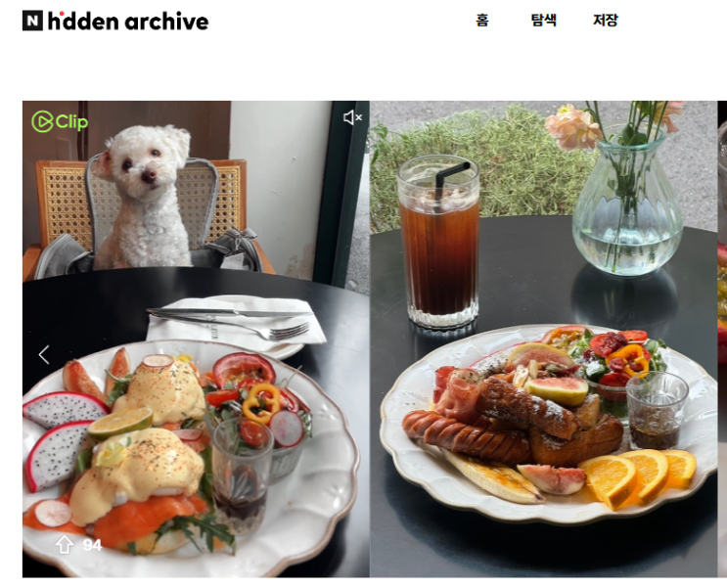Viewport: 727px width, 588px height.
Task: Show the previous slide with the left chevron
Action: point(44,355)
